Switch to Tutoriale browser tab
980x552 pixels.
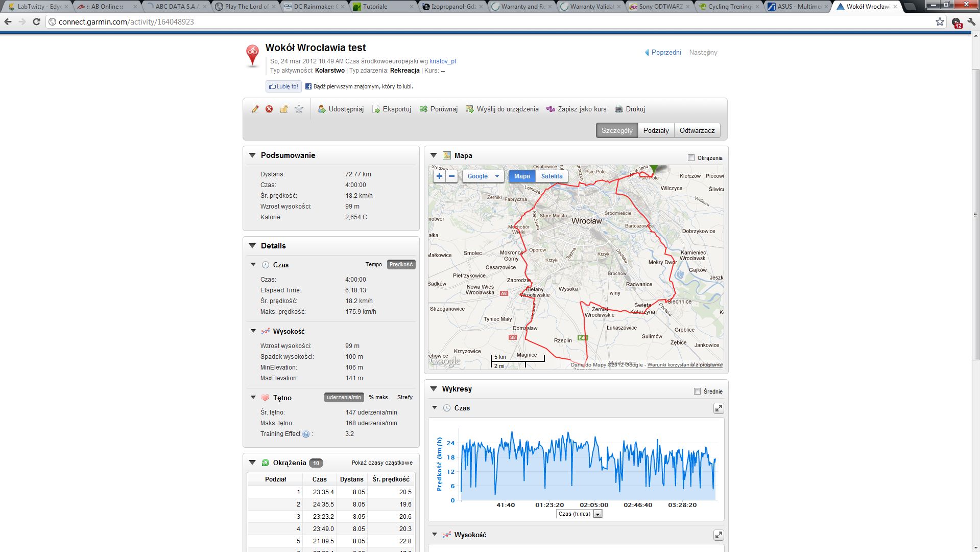(383, 7)
